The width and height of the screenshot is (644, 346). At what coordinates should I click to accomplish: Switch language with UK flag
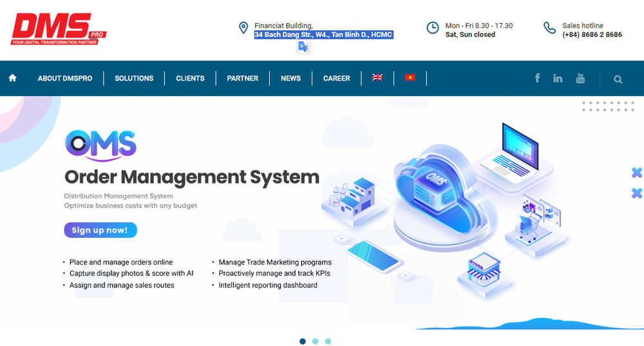[377, 77]
